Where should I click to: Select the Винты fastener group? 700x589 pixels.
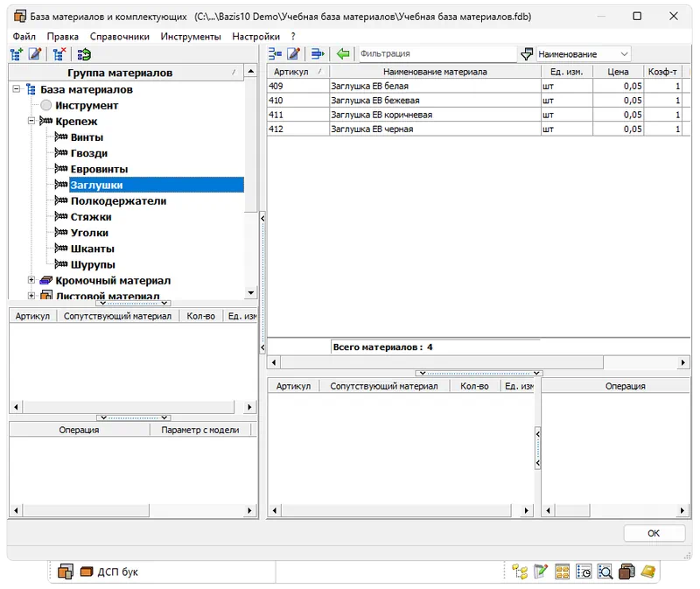(87, 137)
